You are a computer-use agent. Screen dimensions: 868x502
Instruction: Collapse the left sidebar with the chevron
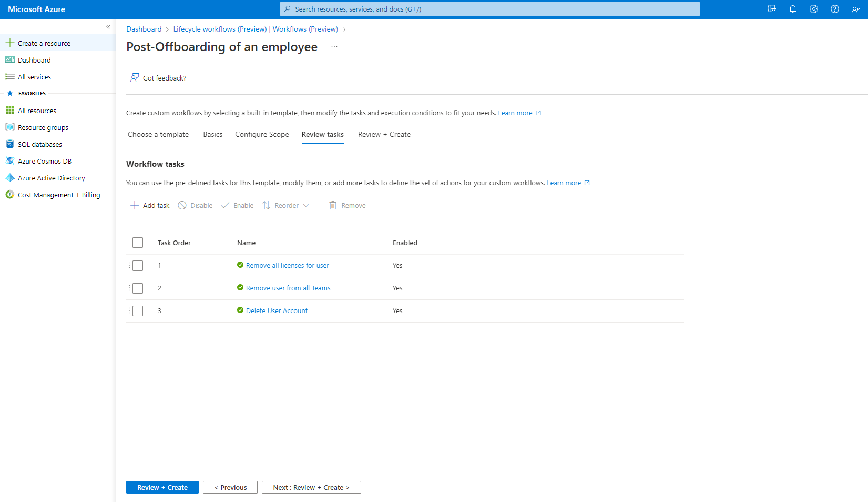tap(108, 27)
